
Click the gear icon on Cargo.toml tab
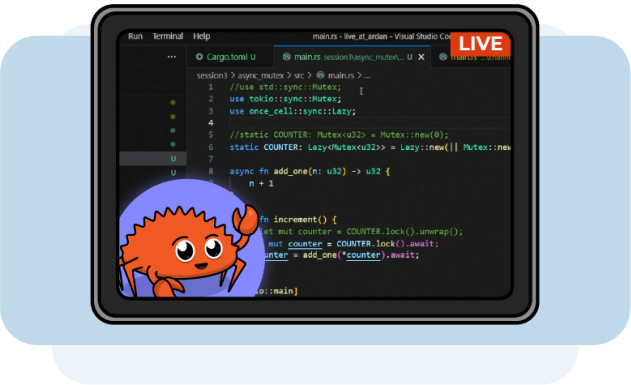(199, 57)
